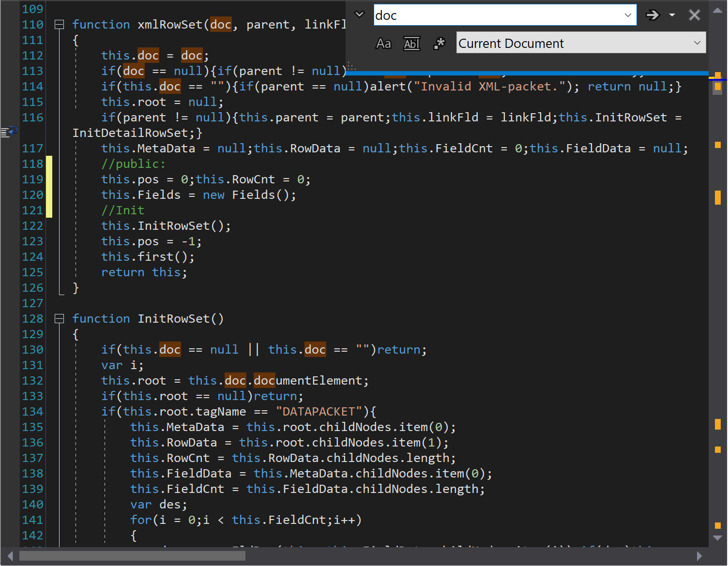Click 'var i;' on line 131
The image size is (728, 566).
pyautogui.click(x=122, y=365)
